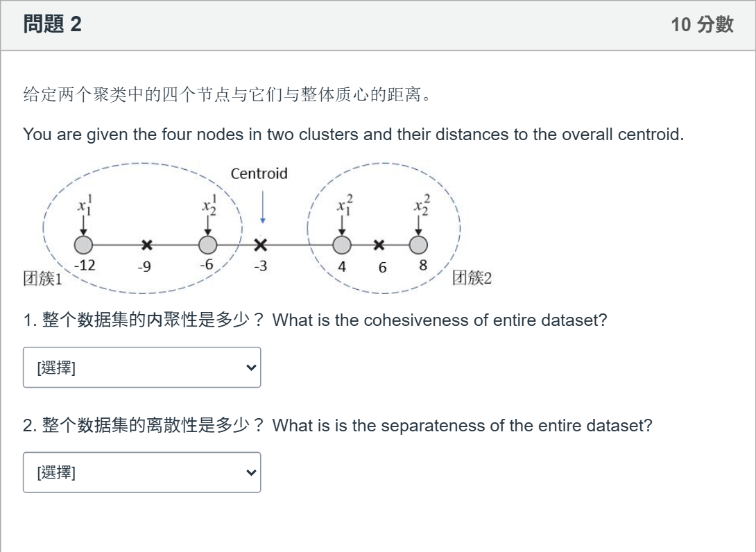The height and width of the screenshot is (552, 756).
Task: Click the Centroid label in diagram
Action: point(259,173)
